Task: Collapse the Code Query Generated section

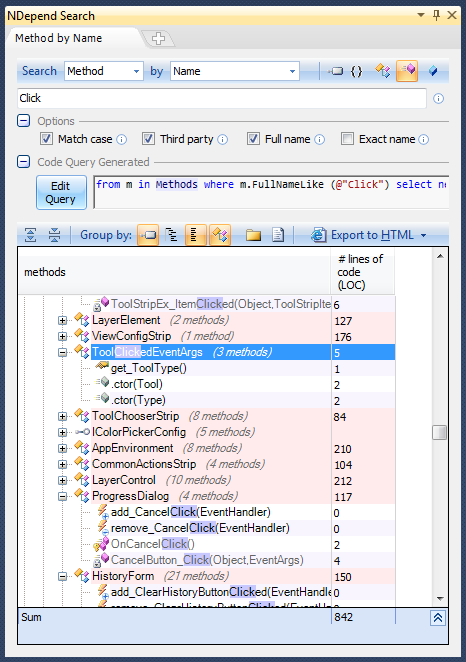Action: tap(24, 162)
